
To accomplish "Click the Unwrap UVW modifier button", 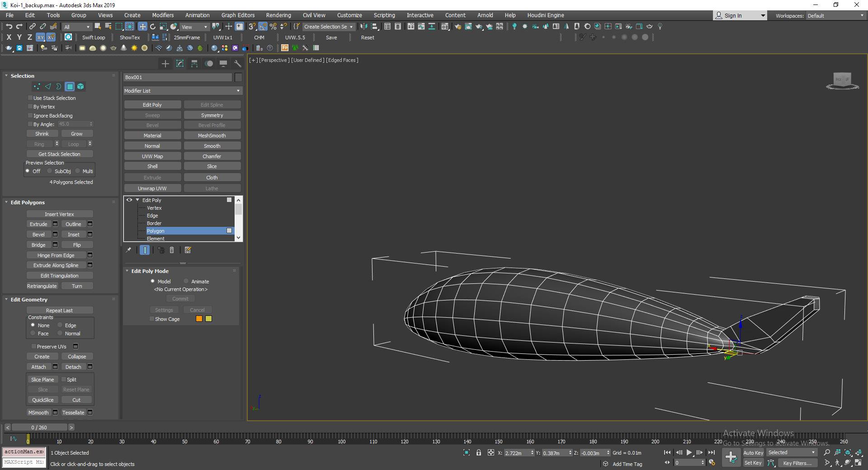I will (152, 188).
